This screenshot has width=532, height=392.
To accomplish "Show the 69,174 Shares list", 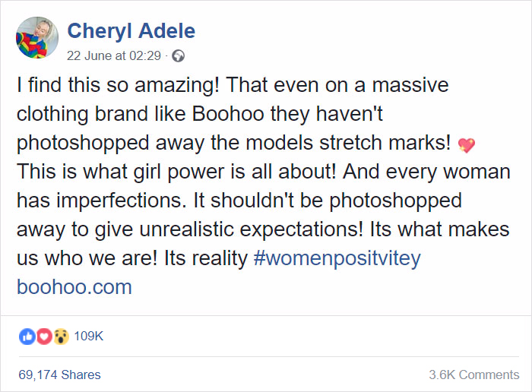I will coord(59,375).
